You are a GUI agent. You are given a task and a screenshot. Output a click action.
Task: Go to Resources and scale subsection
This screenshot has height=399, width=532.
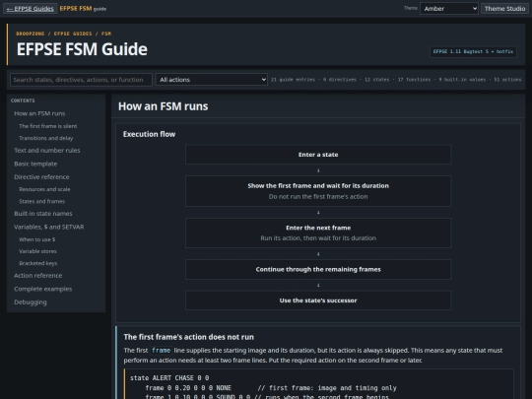tap(44, 189)
